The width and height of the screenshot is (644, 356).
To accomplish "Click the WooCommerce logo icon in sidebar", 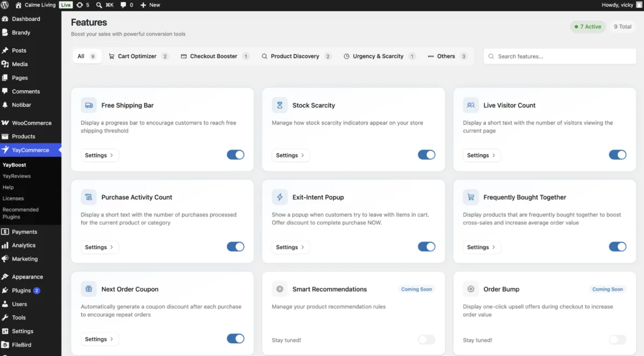I will pyautogui.click(x=5, y=123).
